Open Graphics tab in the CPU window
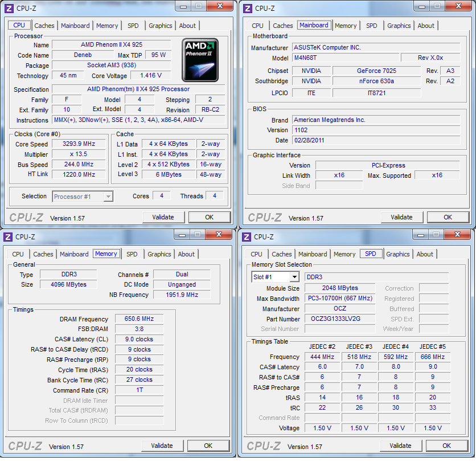The height and width of the screenshot is (461, 476). tap(161, 26)
